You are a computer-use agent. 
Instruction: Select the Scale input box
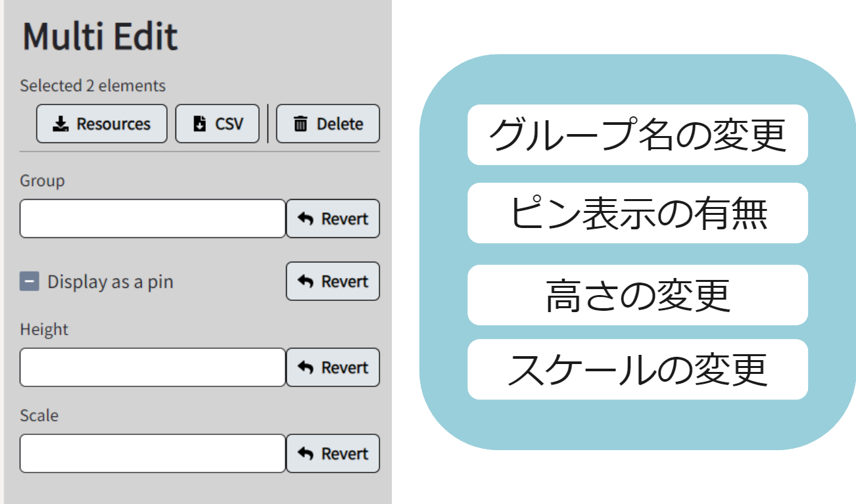coord(153,453)
